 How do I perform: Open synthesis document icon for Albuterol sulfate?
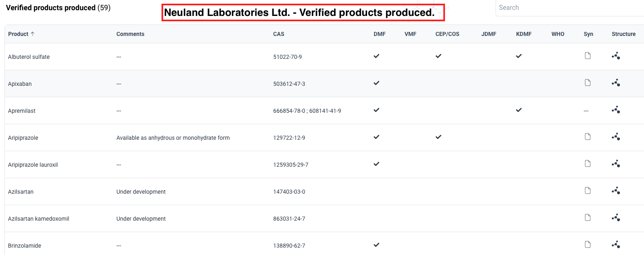click(588, 56)
